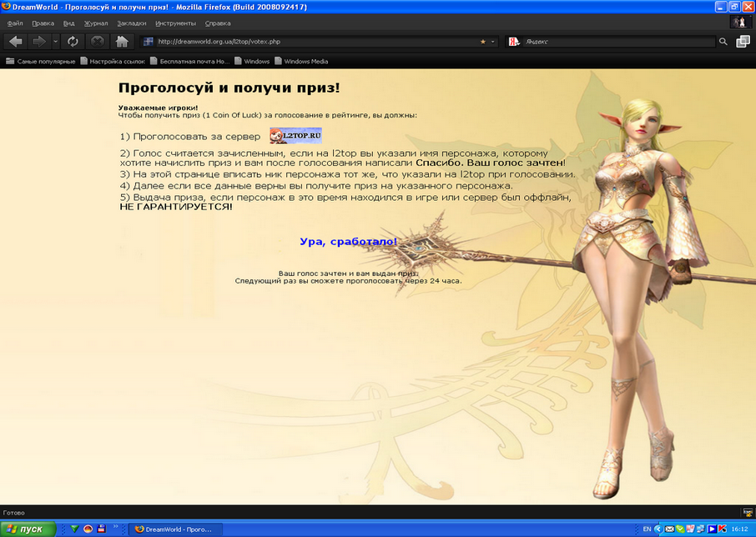Go back with the Back arrow
The image size is (756, 537).
click(x=16, y=42)
